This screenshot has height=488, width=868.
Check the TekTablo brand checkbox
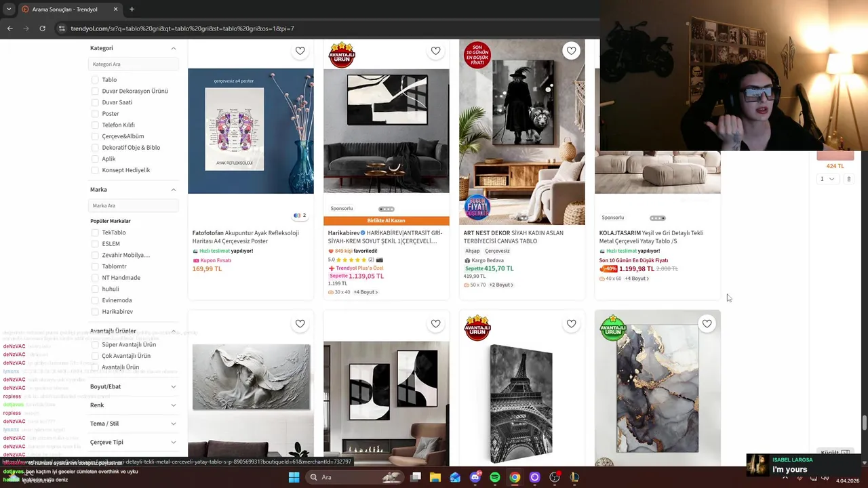[x=95, y=232]
